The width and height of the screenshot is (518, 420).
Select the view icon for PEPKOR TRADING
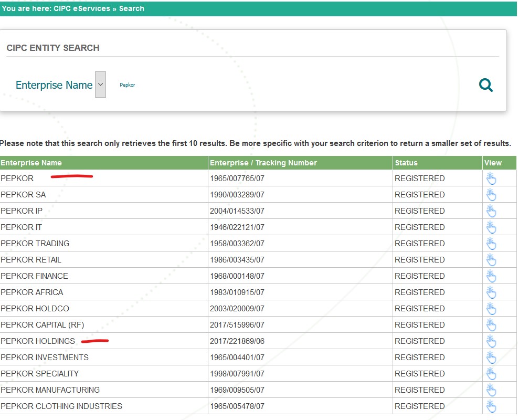491,243
